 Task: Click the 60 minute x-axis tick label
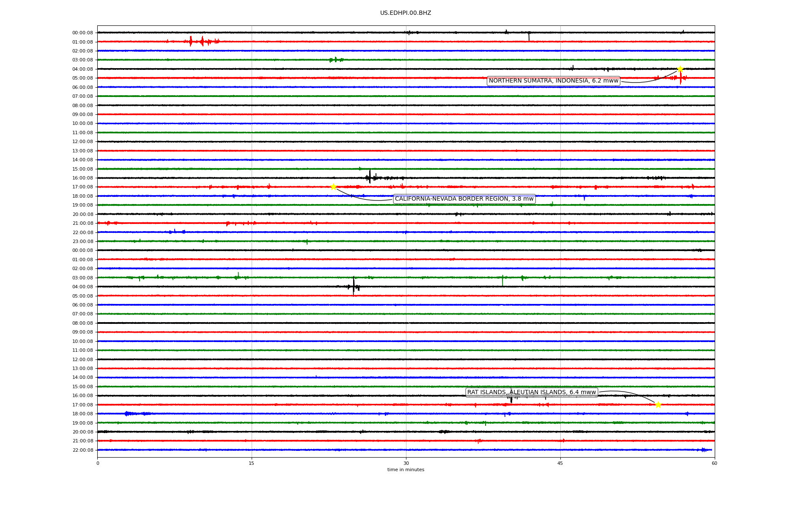(714, 463)
